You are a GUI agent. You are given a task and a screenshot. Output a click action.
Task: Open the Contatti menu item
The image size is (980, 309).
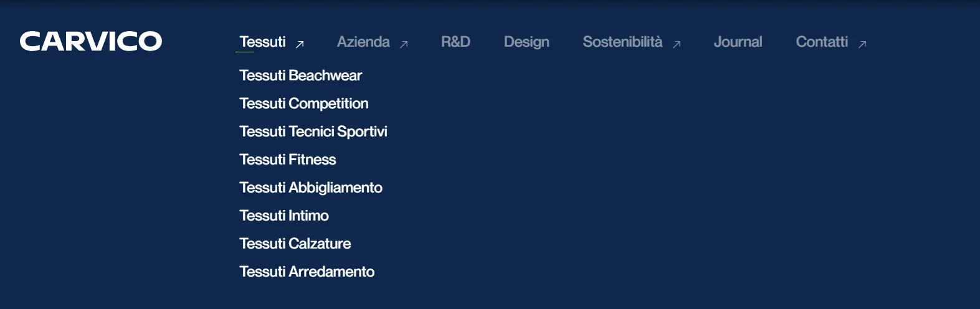(x=822, y=42)
